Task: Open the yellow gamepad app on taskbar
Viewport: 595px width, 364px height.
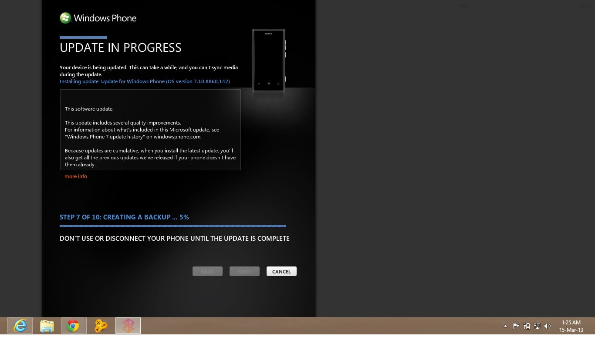Action: tap(101, 326)
